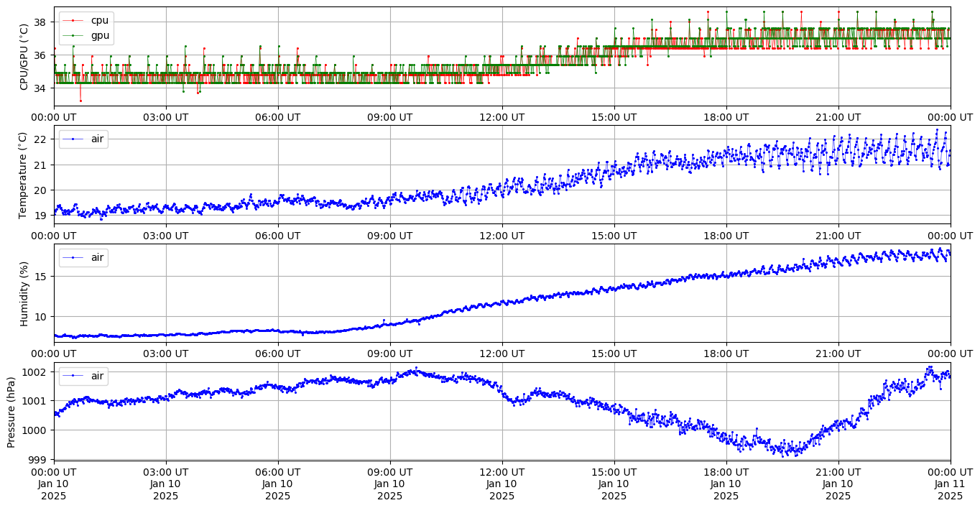
Task: Select the Temperature (°C) axis label
Action: 24,175
